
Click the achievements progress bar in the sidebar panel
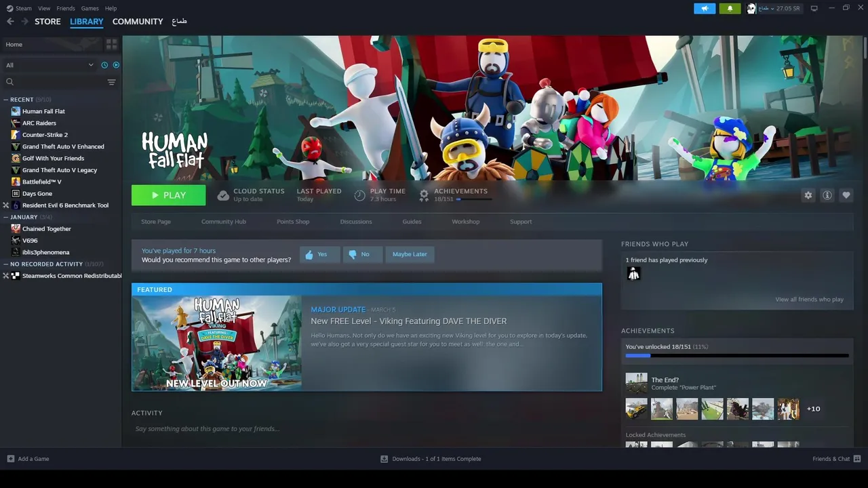(736, 355)
